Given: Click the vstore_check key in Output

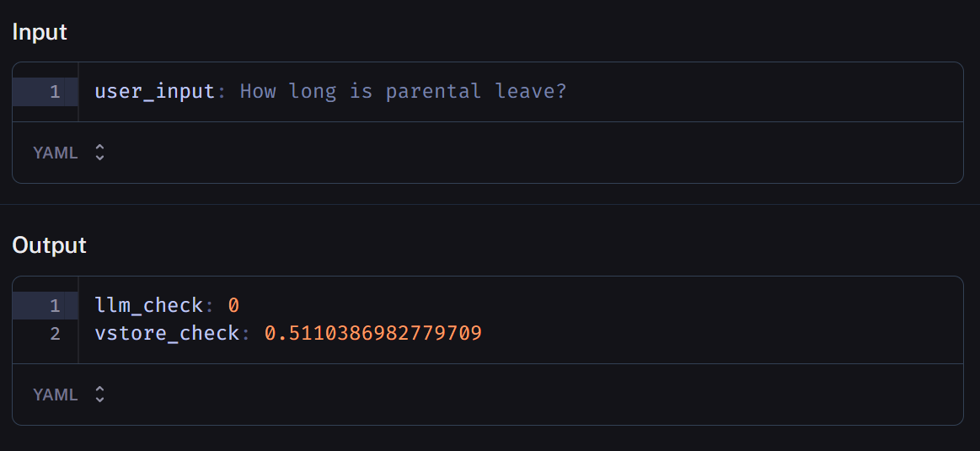Looking at the screenshot, I should (167, 333).
